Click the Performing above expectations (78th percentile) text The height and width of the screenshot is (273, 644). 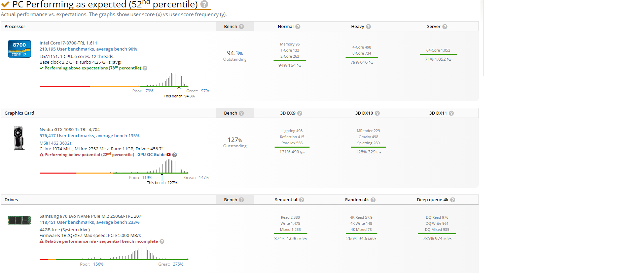[93, 68]
